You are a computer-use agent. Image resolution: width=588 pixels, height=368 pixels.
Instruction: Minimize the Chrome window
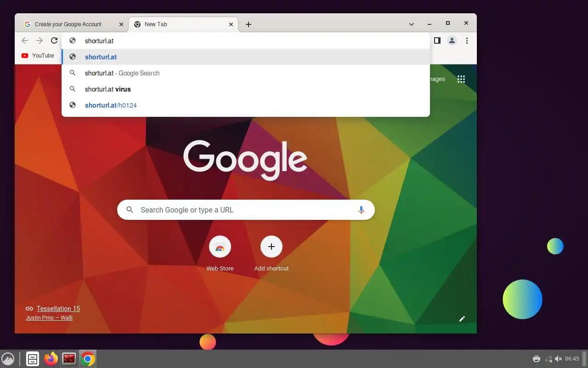[430, 24]
